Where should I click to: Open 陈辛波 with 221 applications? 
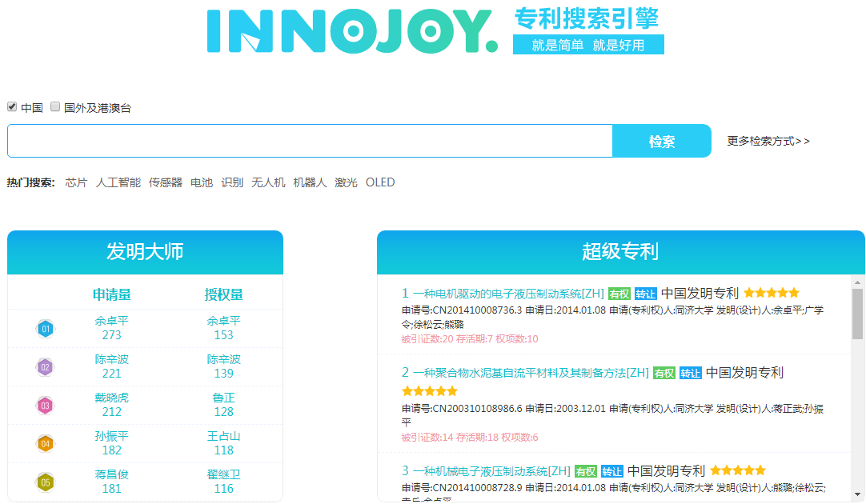click(111, 366)
